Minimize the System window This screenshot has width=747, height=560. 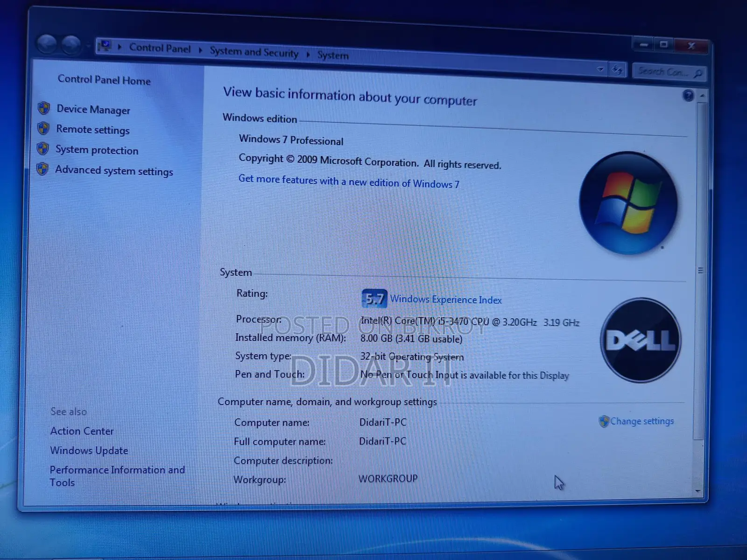tap(644, 44)
